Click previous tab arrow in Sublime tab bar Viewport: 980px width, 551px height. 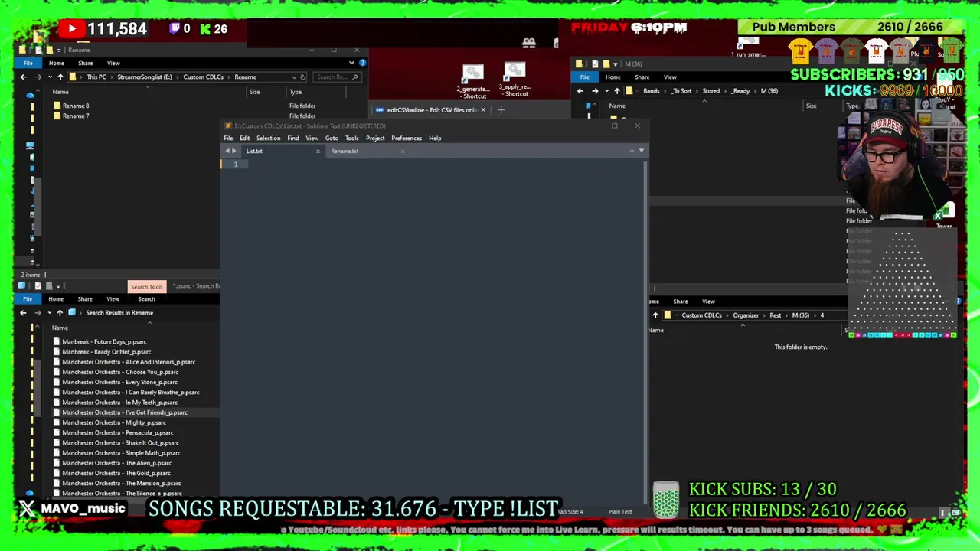pos(227,151)
